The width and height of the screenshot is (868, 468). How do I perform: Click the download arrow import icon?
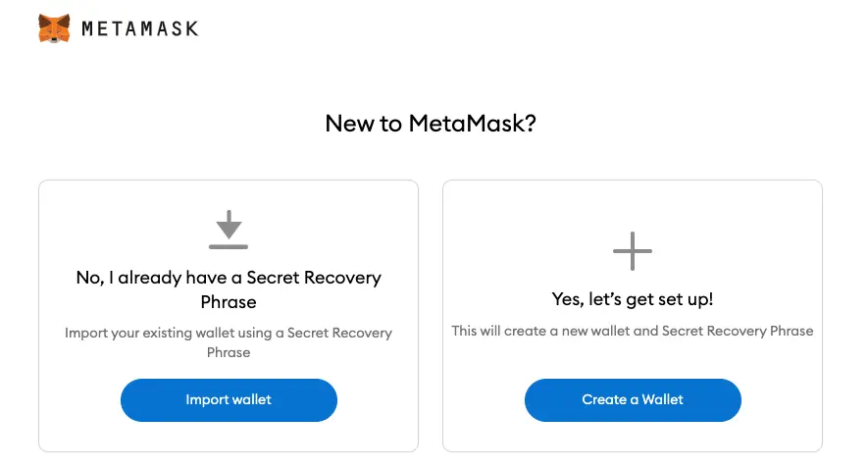click(x=229, y=230)
